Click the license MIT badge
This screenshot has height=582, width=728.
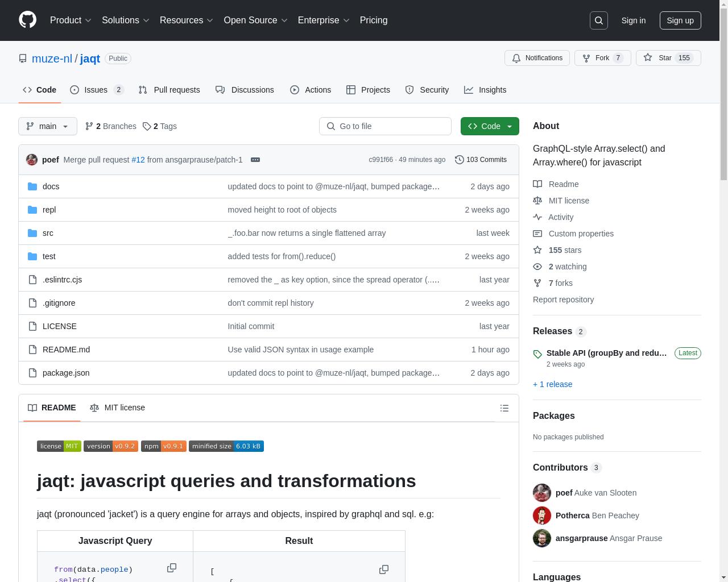(59, 446)
